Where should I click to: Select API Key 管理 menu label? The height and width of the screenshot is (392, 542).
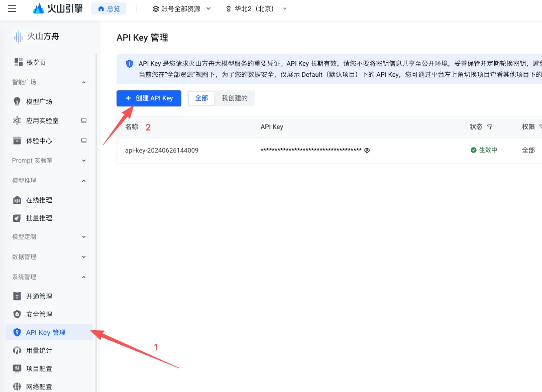(46, 332)
